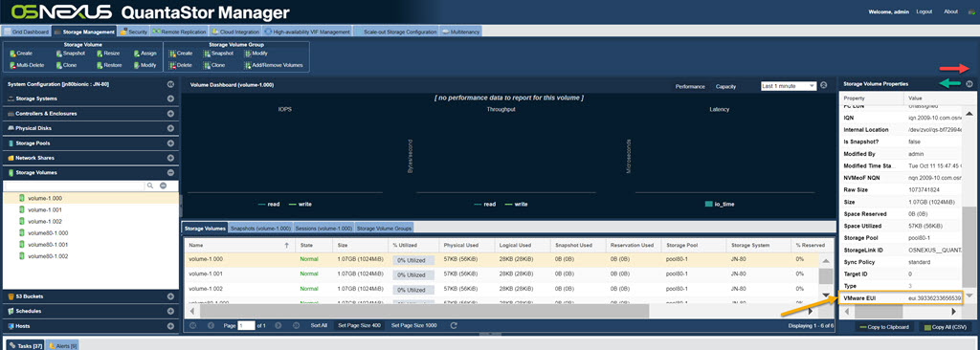Expand the Network Shares section
Viewport: 980px width, 350px height.
tap(170, 158)
